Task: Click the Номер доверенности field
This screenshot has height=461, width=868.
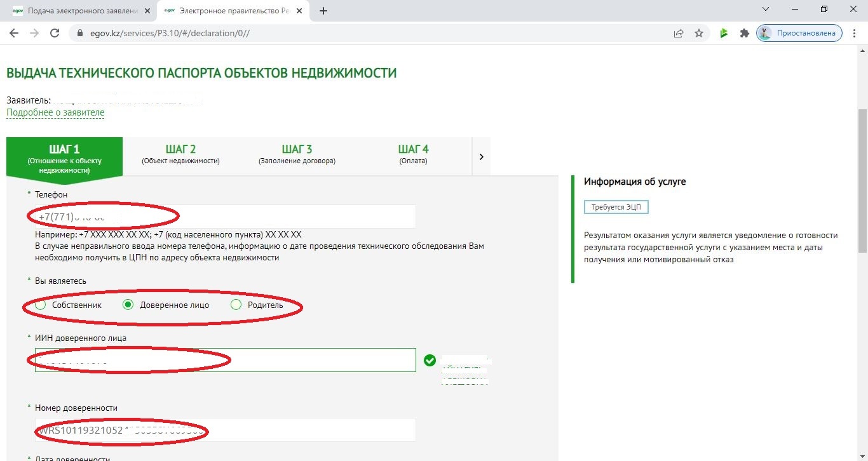Action: pos(226,430)
